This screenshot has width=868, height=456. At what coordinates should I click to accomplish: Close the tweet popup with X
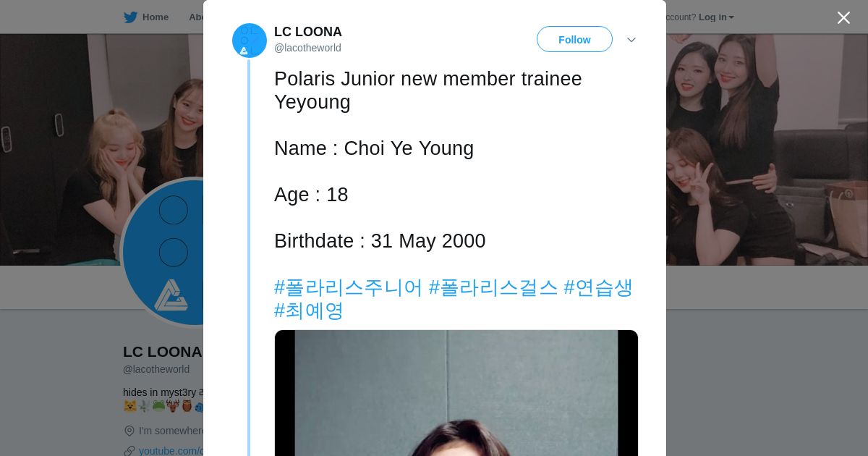pyautogui.click(x=843, y=18)
